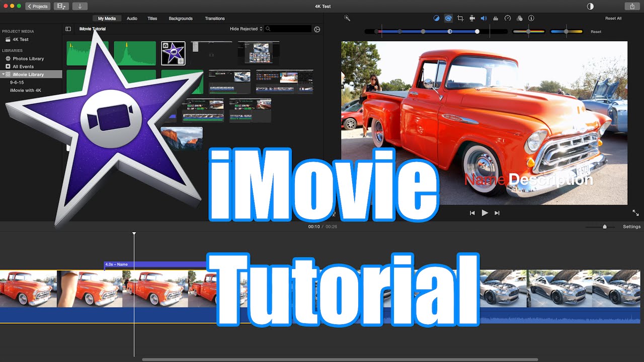Click the plus icon on star thumbnail
This screenshot has width=644, height=362.
181,60
